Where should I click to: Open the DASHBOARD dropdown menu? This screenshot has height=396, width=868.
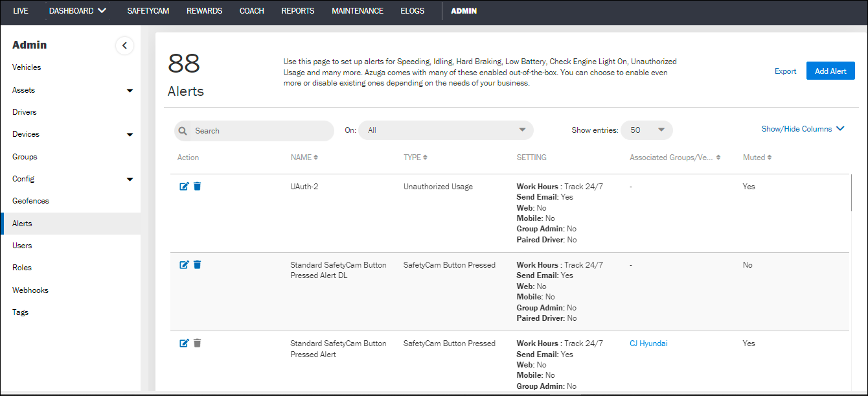[78, 11]
